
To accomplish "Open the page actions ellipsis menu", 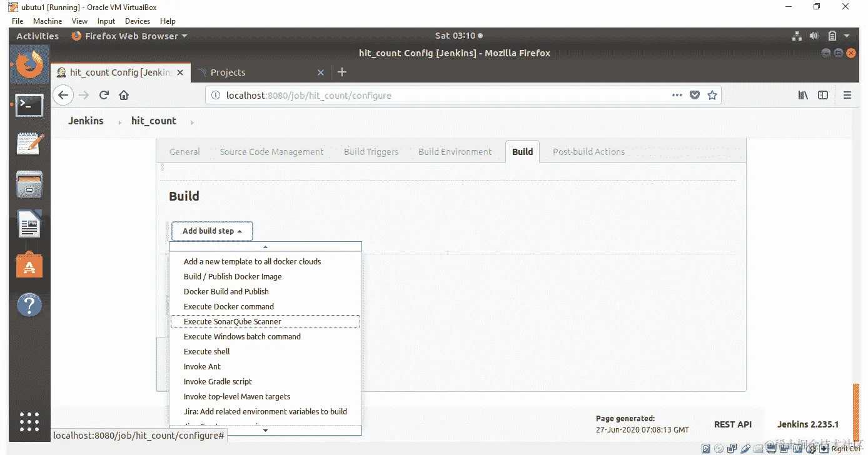I will [x=677, y=95].
